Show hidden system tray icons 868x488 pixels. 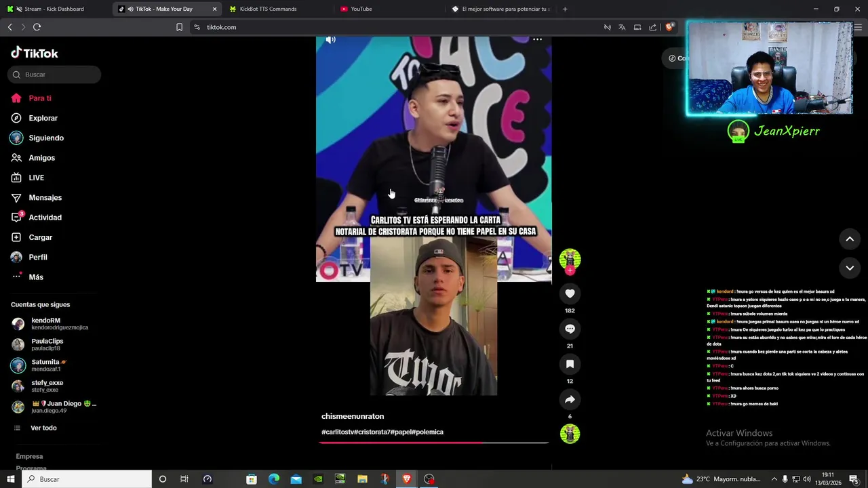[774, 479]
